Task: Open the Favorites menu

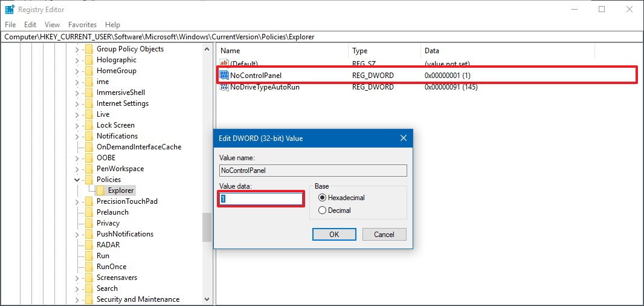Action: 82,25
